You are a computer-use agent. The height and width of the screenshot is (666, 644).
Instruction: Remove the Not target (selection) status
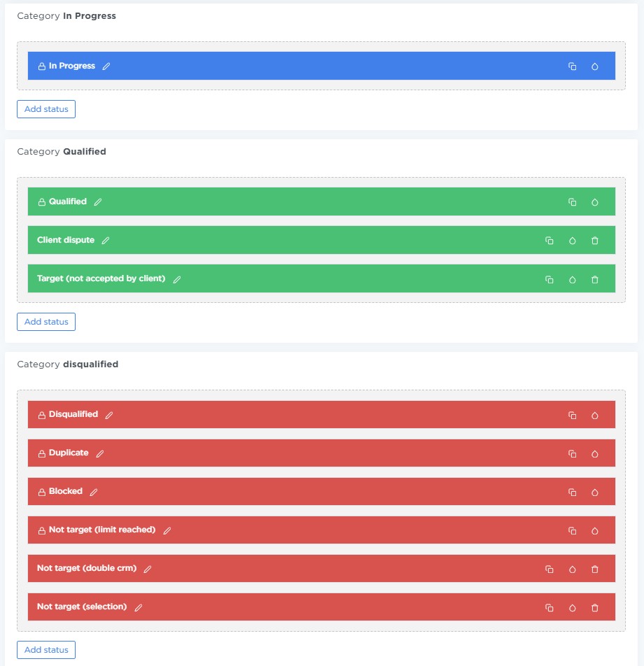point(595,607)
